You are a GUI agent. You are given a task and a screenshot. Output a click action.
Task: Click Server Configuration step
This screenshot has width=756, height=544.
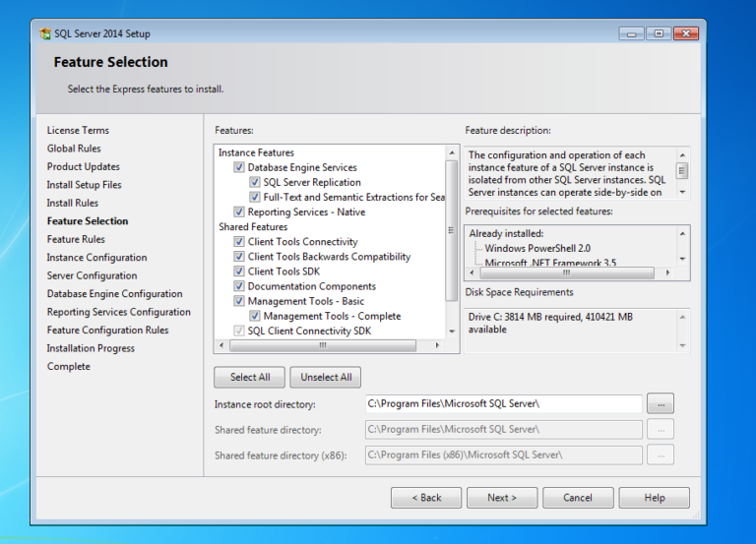pos(92,275)
